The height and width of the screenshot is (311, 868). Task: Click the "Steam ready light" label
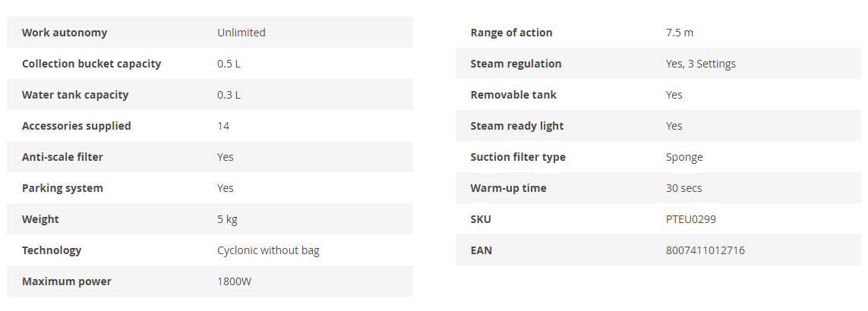click(516, 126)
